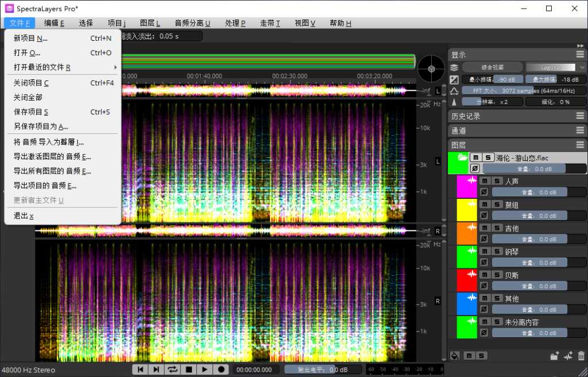Screen dimensions: 588x377
Task: Open the 通道 panel hamburger menu
Action: coord(580,130)
